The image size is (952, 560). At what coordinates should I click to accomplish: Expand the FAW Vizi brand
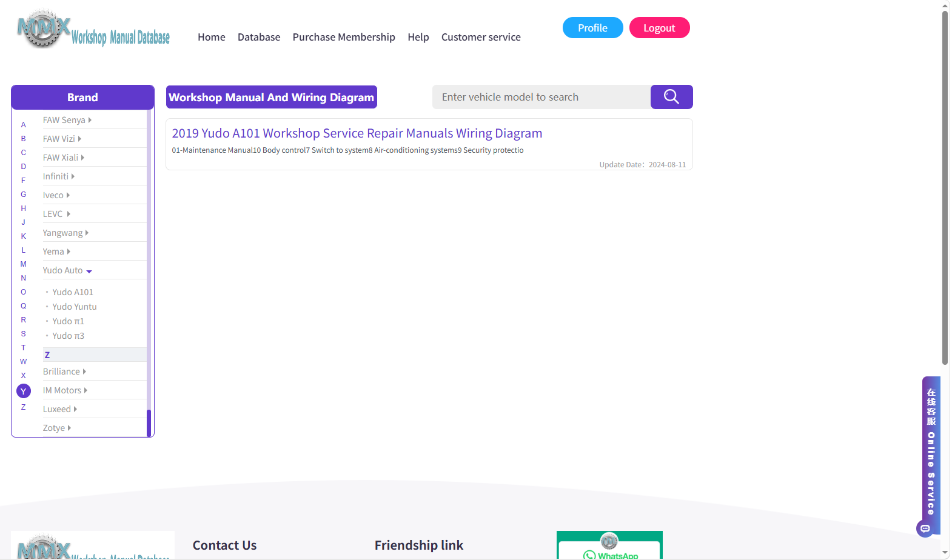(62, 139)
